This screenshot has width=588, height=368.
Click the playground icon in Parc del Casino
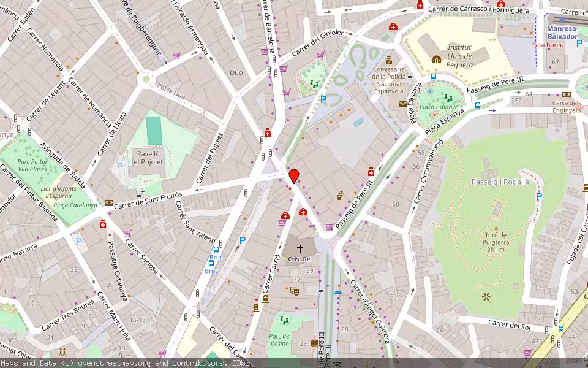pos(284,319)
